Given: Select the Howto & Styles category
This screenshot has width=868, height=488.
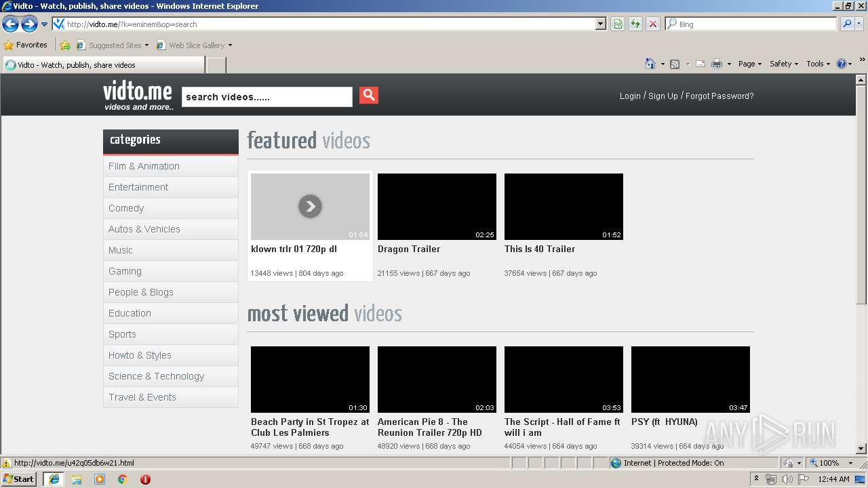Looking at the screenshot, I should [x=171, y=355].
